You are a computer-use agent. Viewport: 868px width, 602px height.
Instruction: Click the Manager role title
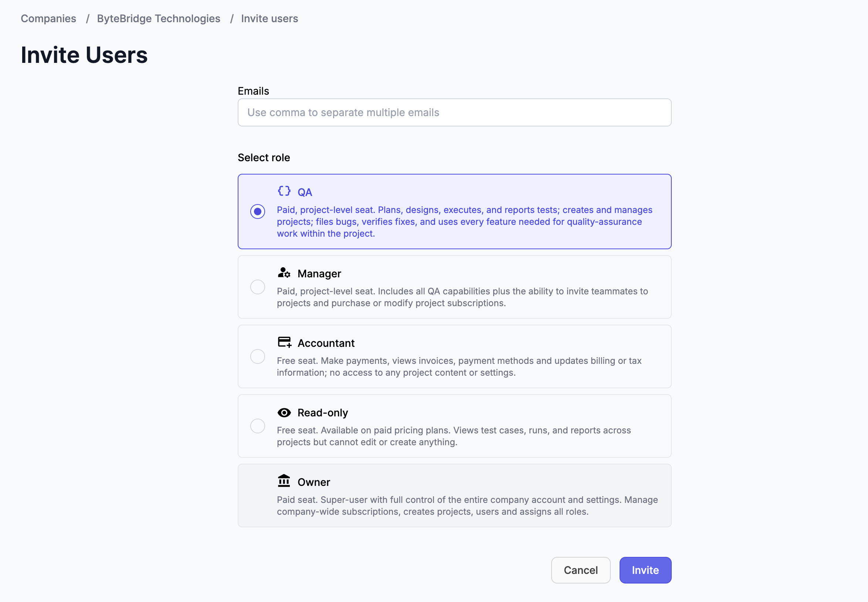pos(319,274)
